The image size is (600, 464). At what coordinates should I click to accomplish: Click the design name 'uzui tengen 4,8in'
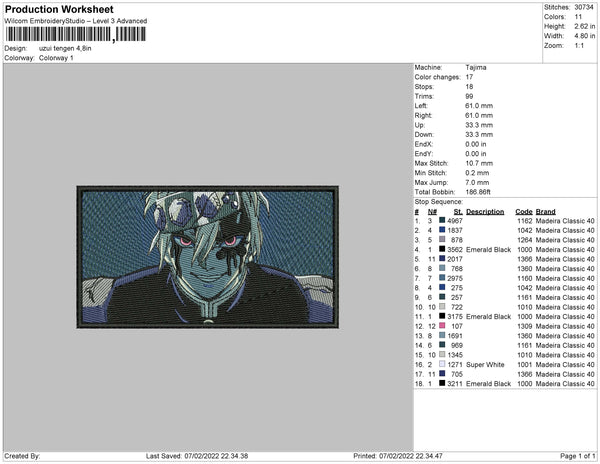click(x=65, y=48)
